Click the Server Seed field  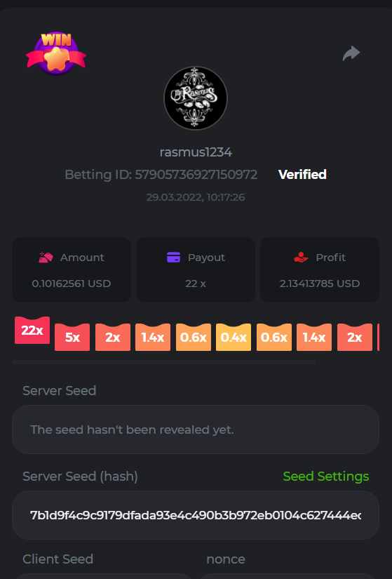pyautogui.click(x=196, y=430)
